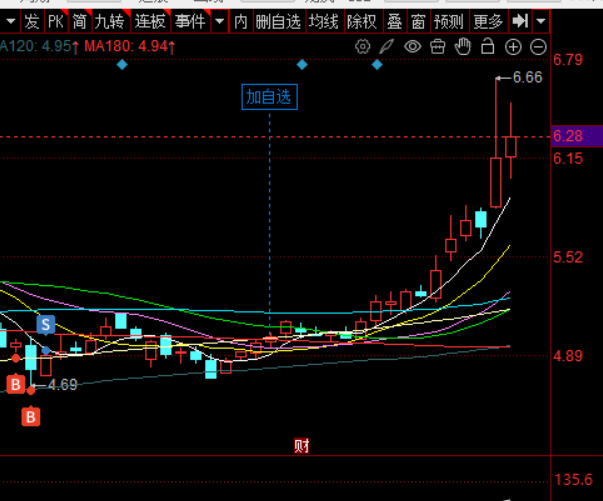Click the 发 toolbar button
603x501 pixels.
(x=32, y=21)
